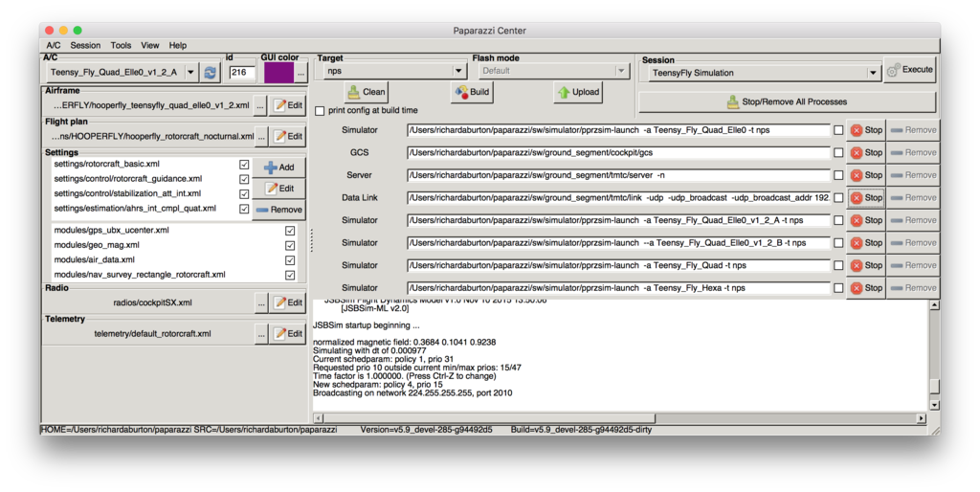980x492 pixels.
Task: Click console horizontal scrollbar right arrow
Action: click(922, 417)
